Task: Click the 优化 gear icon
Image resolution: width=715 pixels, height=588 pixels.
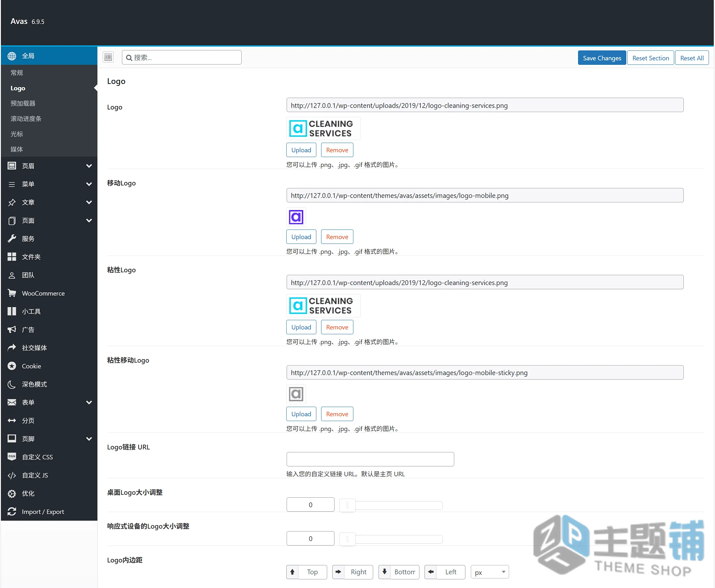Action: coord(12,494)
